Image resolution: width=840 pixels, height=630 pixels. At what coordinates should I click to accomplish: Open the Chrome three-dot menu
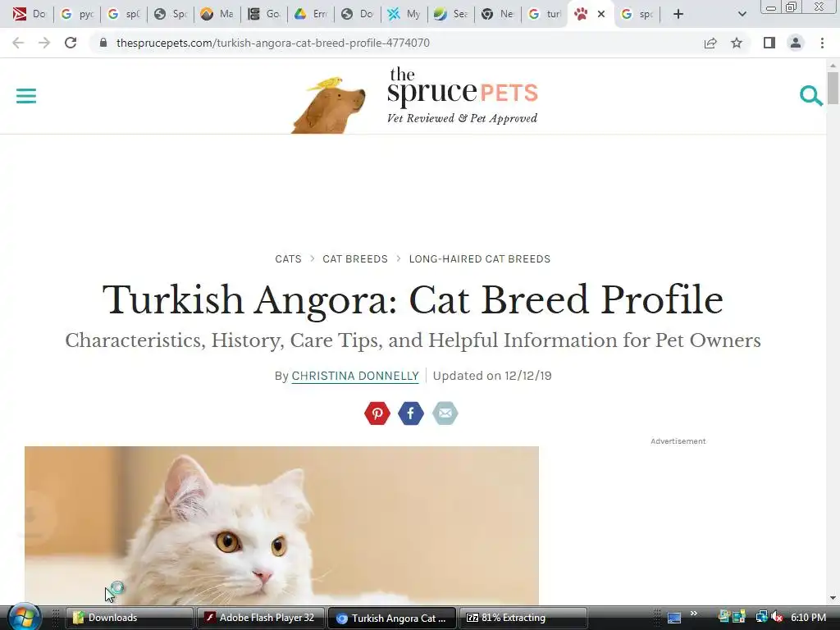(x=822, y=43)
